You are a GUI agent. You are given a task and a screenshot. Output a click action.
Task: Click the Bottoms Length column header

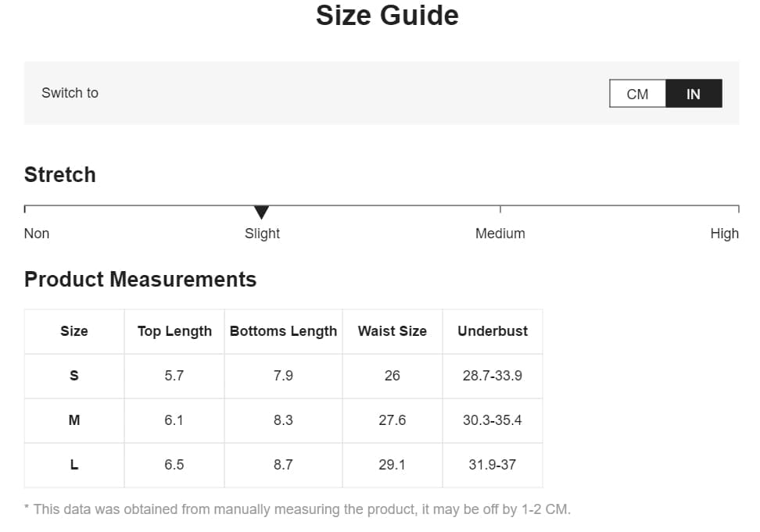pos(283,331)
